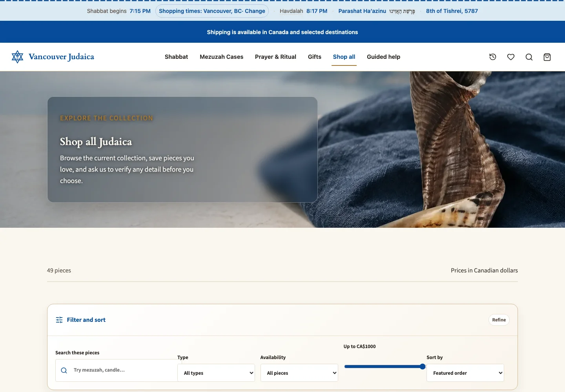
Task: Open the shopping bag cart
Action: click(x=547, y=57)
